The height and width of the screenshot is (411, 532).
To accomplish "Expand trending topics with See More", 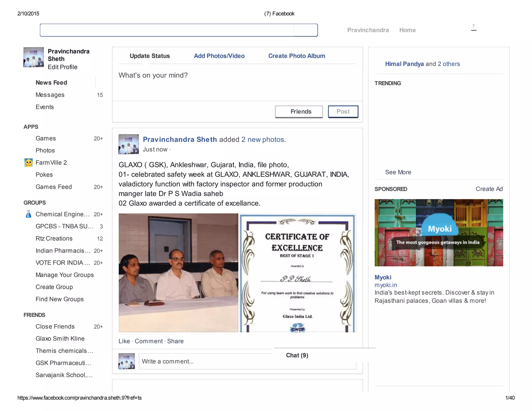I will pos(398,172).
